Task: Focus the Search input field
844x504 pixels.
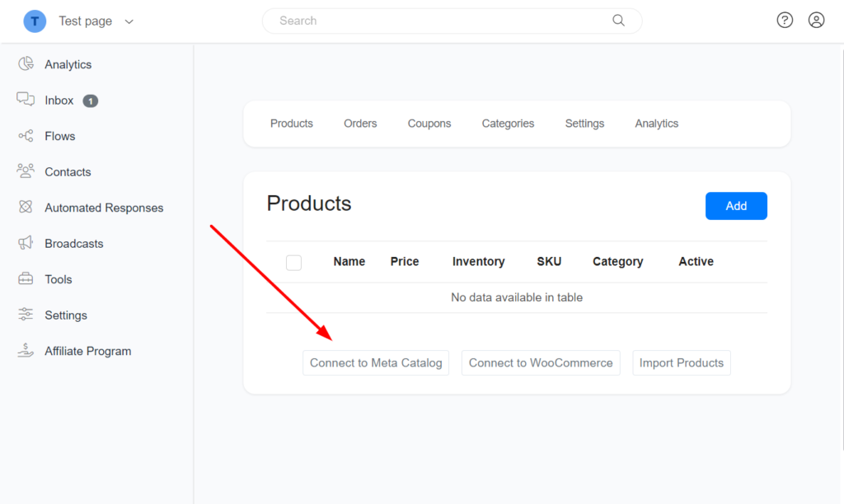Action: point(437,21)
